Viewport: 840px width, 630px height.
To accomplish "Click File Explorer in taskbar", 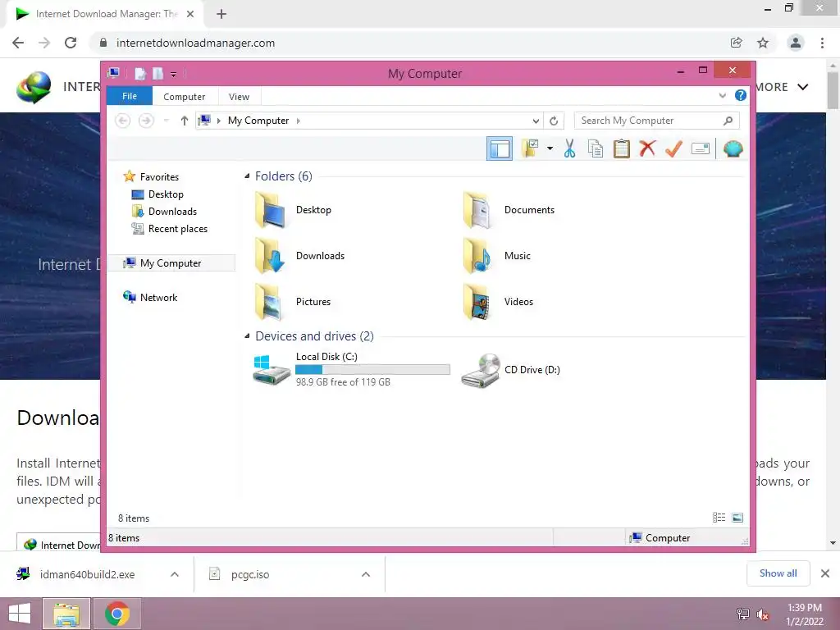I will 66,614.
